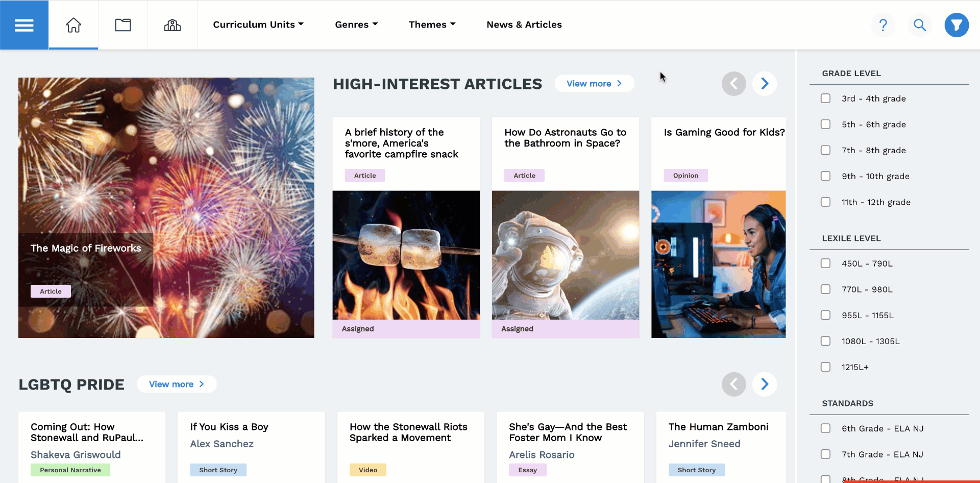Viewport: 980px width, 483px height.
Task: Click the astronaut image
Action: (566, 255)
